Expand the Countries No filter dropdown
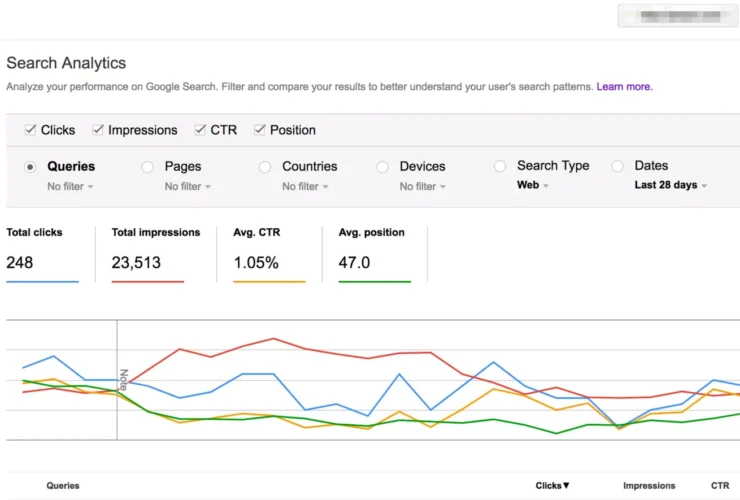Viewport: 740px width, 500px height. 305,186
